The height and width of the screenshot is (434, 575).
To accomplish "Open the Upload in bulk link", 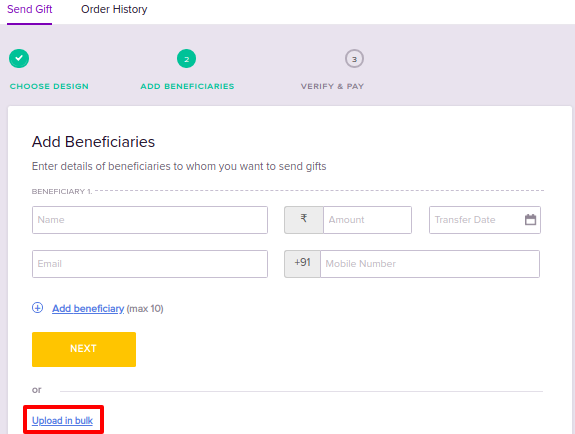I will 62,420.
